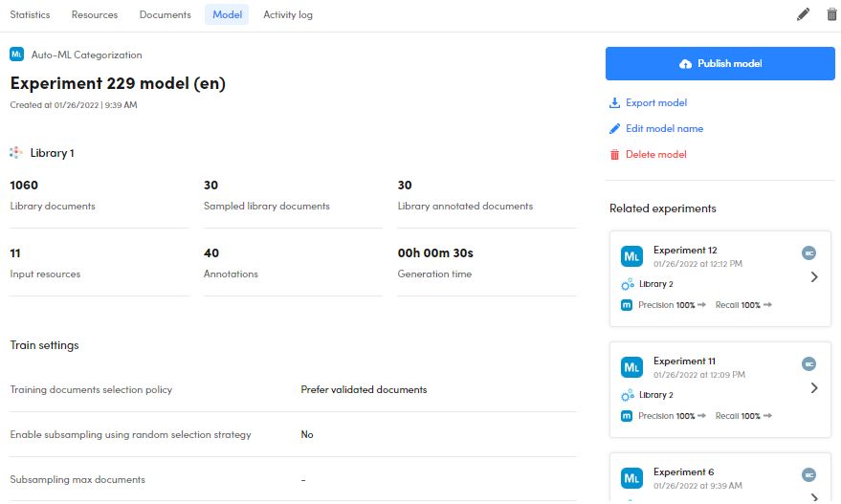
Task: Open Experiment 6 using the right chevron
Action: [814, 496]
